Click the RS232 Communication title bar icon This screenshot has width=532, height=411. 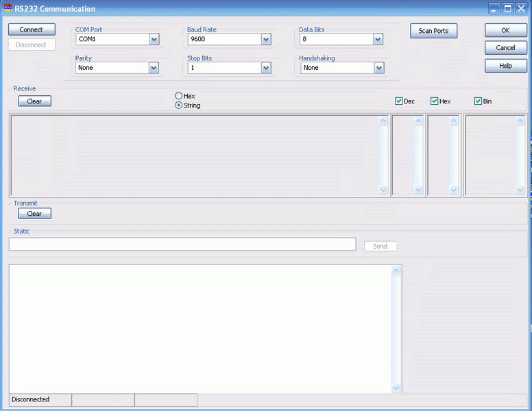pyautogui.click(x=8, y=9)
